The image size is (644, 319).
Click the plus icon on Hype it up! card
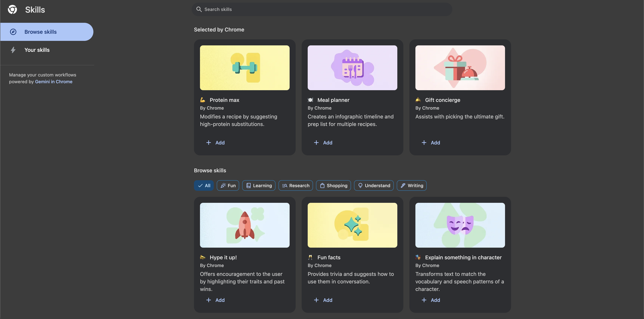click(x=209, y=300)
